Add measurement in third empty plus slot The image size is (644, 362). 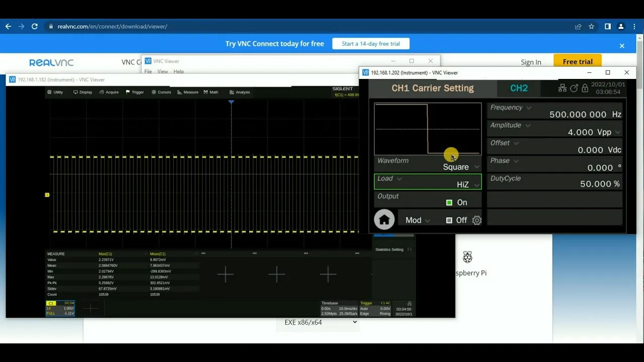pyautogui.click(x=328, y=274)
